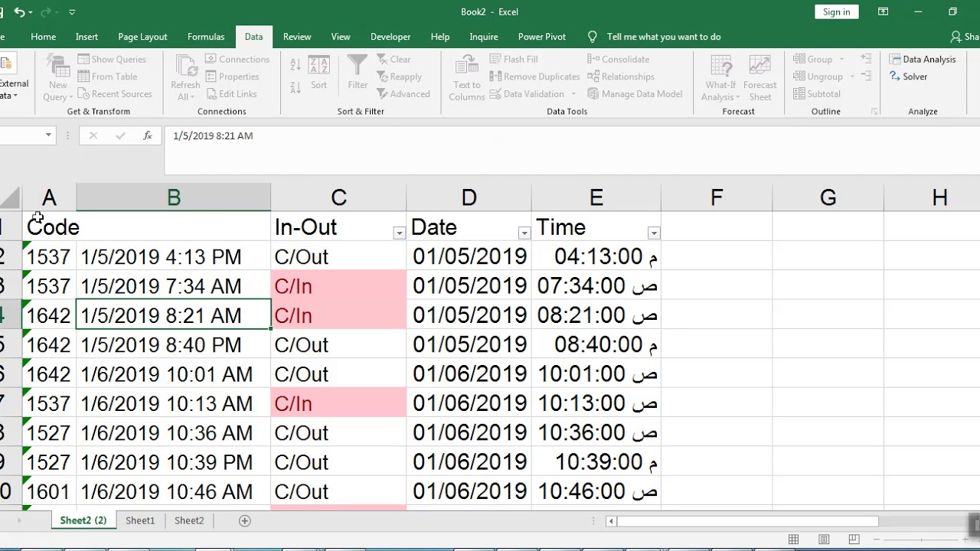980x551 pixels.
Task: Switch to Page Layout view icon
Action: click(x=824, y=540)
